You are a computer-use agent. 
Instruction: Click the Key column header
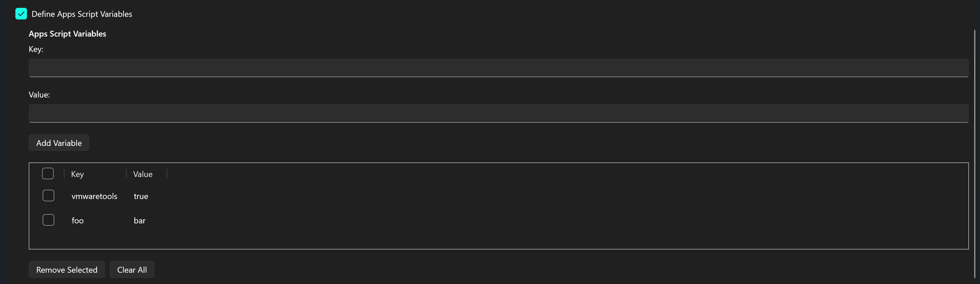point(77,174)
